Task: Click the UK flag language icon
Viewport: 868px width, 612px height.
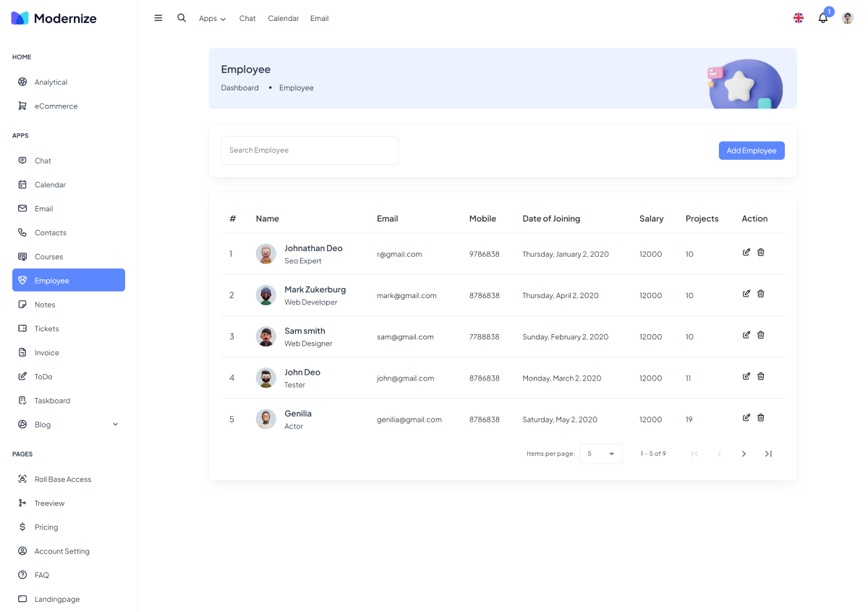Action: click(798, 18)
